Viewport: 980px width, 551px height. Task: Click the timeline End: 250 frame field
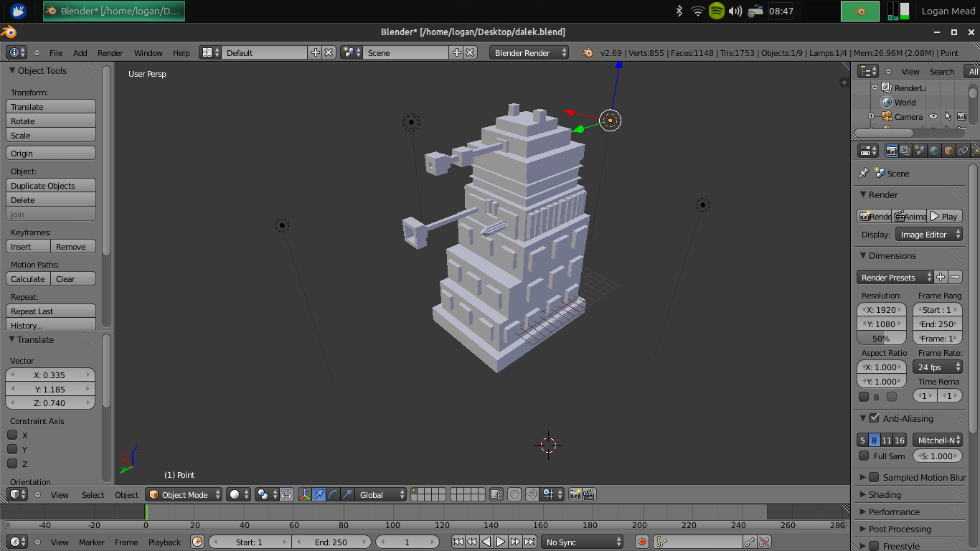[331, 542]
